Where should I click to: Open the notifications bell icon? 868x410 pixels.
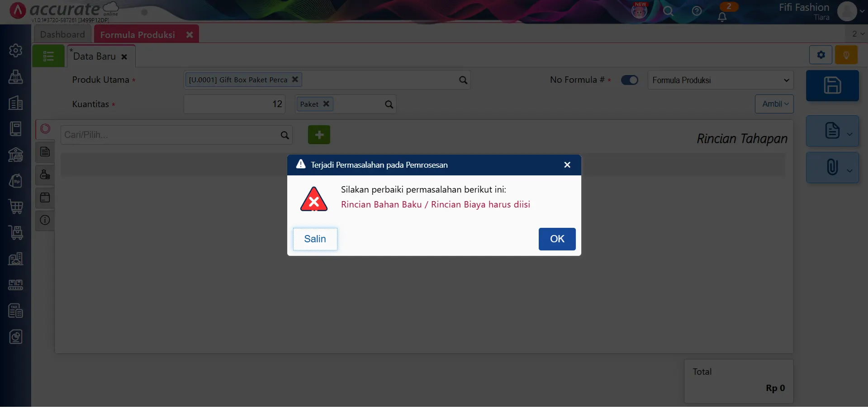coord(722,17)
